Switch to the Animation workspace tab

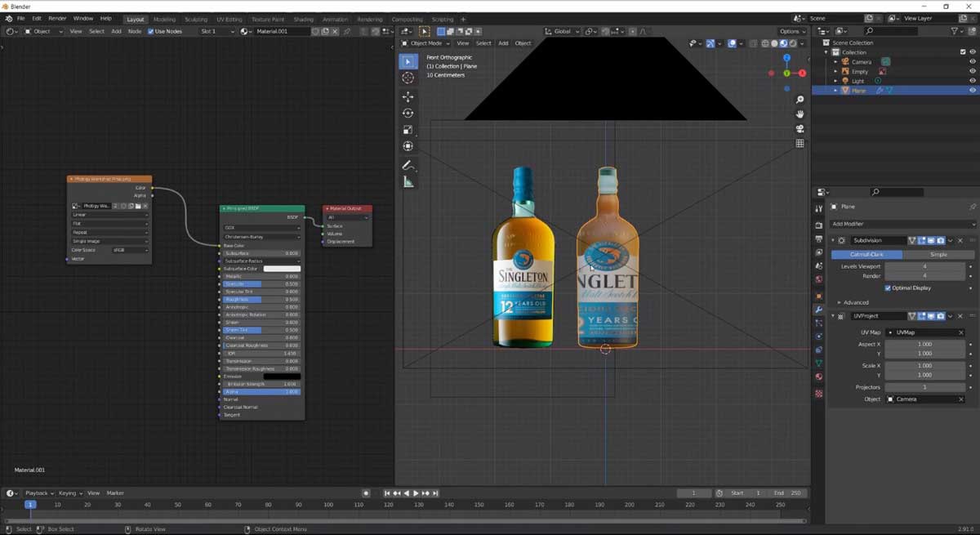335,19
